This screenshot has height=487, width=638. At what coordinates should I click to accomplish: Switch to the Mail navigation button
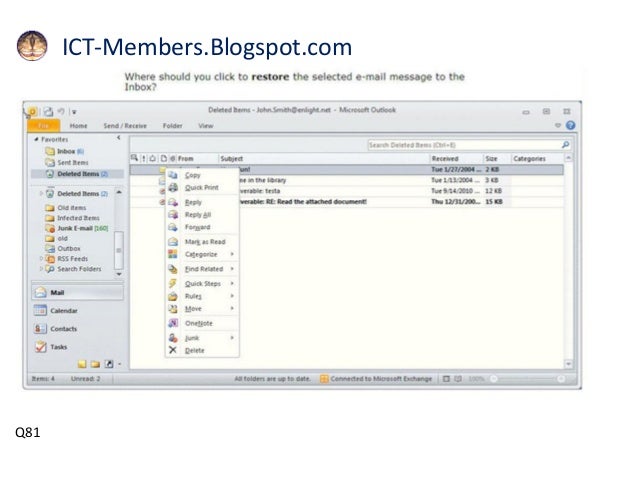click(77, 293)
